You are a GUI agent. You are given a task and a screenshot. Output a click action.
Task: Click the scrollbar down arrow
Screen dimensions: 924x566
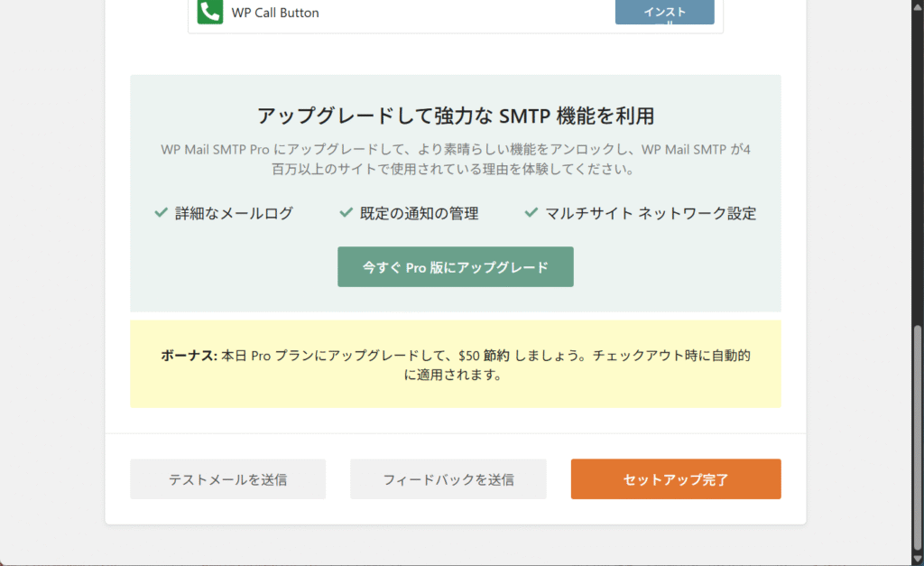point(918,559)
